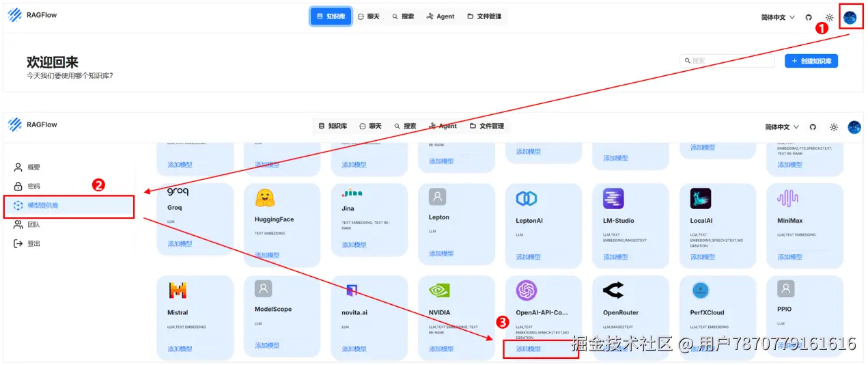This screenshot has height=365, width=868.
Task: Click the Lepton placeholder avatar icon
Action: (x=437, y=197)
